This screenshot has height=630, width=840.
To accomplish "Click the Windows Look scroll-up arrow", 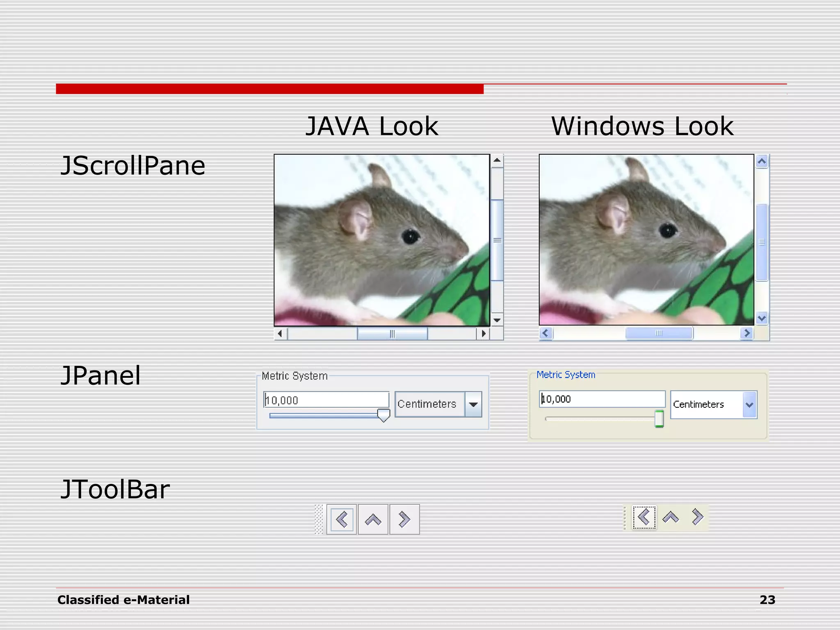I will (762, 161).
